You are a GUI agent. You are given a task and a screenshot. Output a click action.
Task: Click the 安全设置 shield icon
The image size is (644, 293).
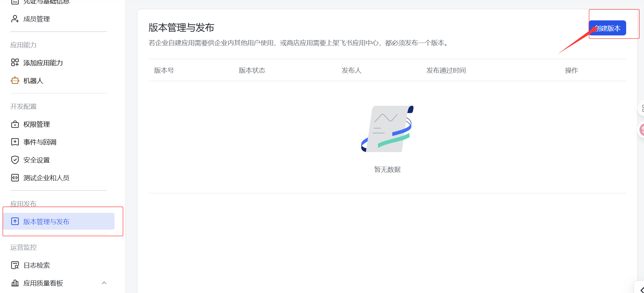click(x=15, y=160)
